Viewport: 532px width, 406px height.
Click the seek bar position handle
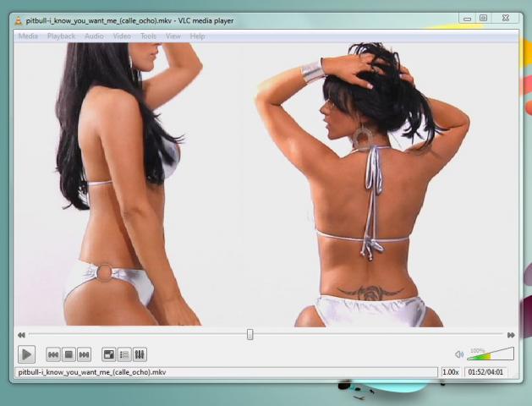250,334
